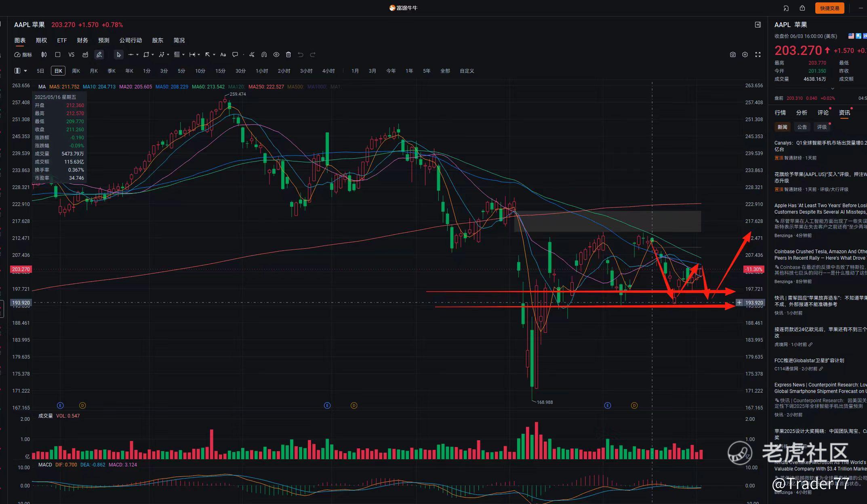
Task: Expand the arrow tool dropdown arrow
Action: (214, 55)
